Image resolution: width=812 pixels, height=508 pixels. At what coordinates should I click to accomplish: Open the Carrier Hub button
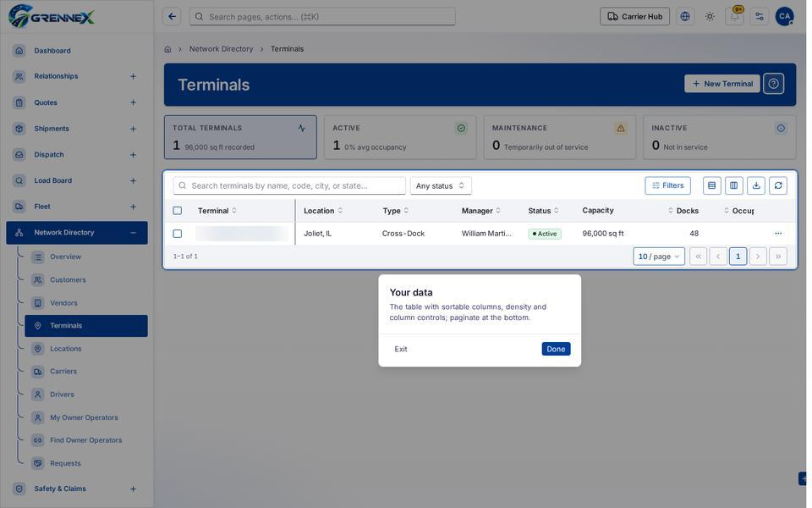634,17
